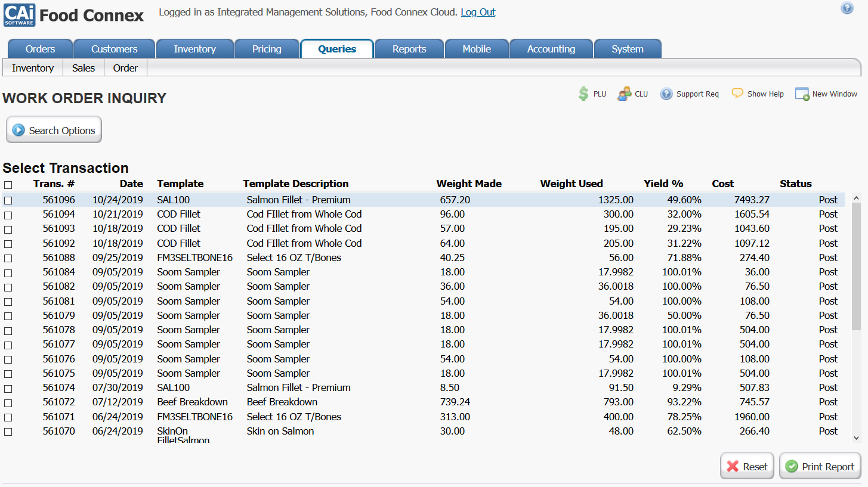
Task: Switch to the Inventory main tab
Action: [194, 49]
